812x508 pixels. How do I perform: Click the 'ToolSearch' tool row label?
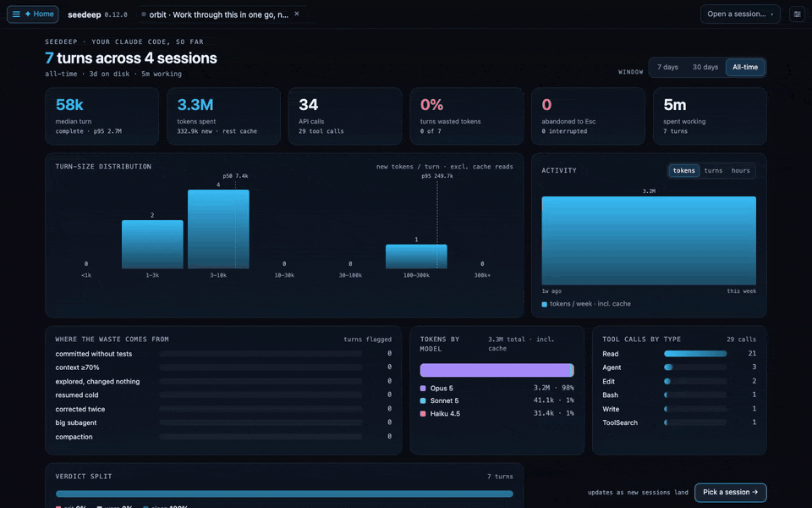pyautogui.click(x=620, y=422)
